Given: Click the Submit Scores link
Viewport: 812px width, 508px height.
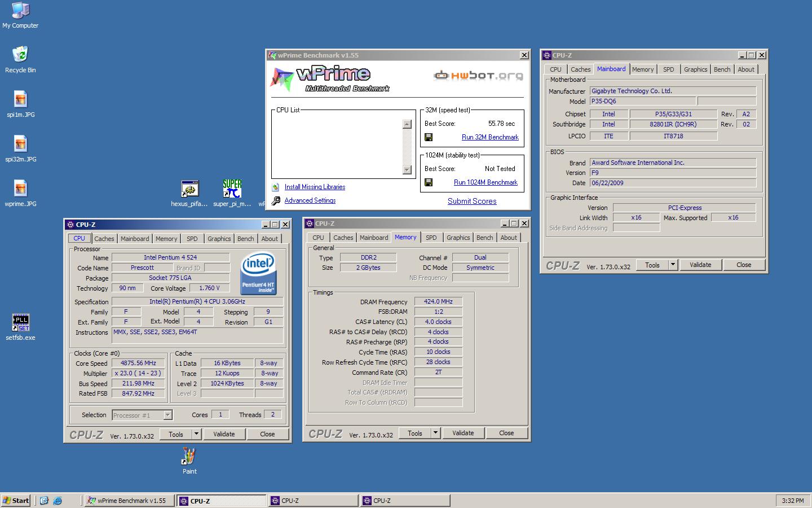Looking at the screenshot, I should click(472, 201).
